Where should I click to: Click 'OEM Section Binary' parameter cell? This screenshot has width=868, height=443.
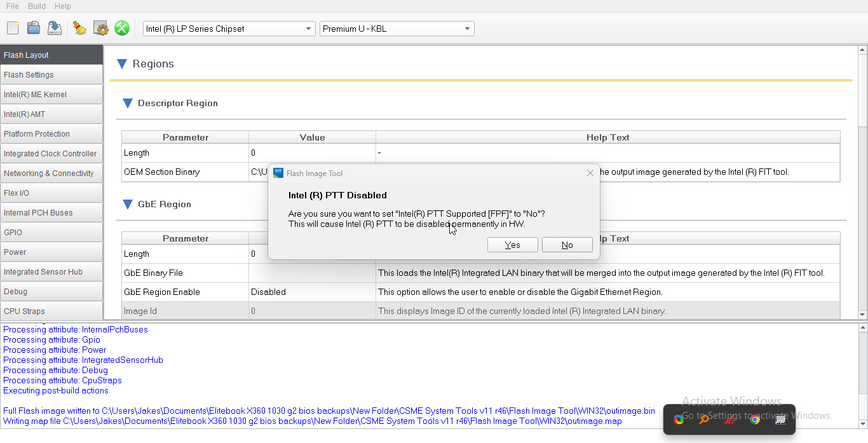click(x=185, y=172)
